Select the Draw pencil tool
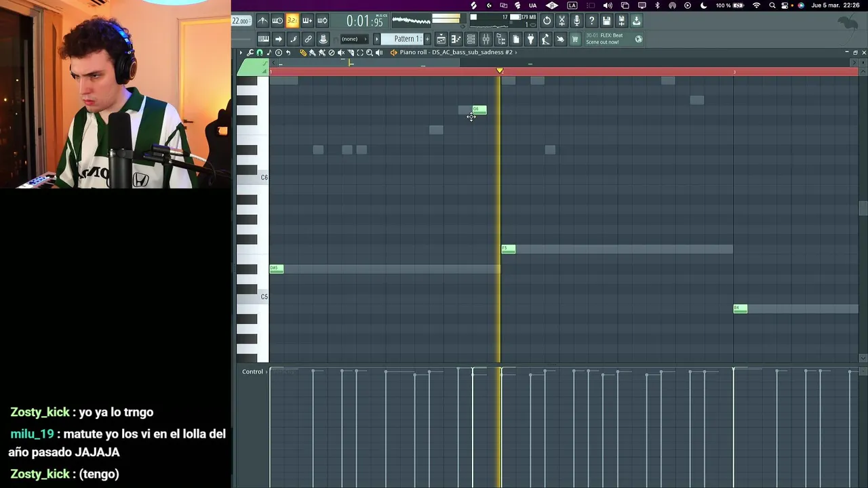 (302, 52)
